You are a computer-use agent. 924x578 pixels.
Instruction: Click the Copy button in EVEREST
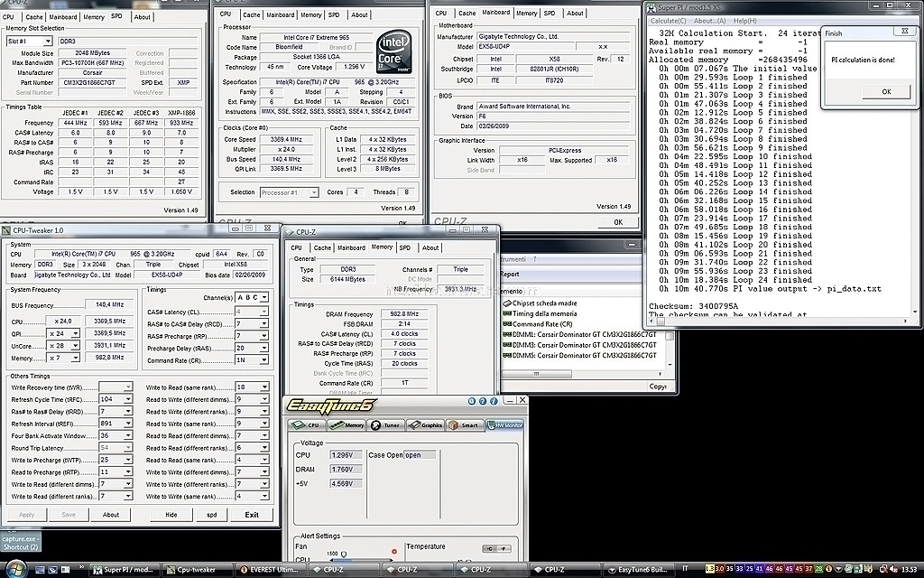click(658, 387)
